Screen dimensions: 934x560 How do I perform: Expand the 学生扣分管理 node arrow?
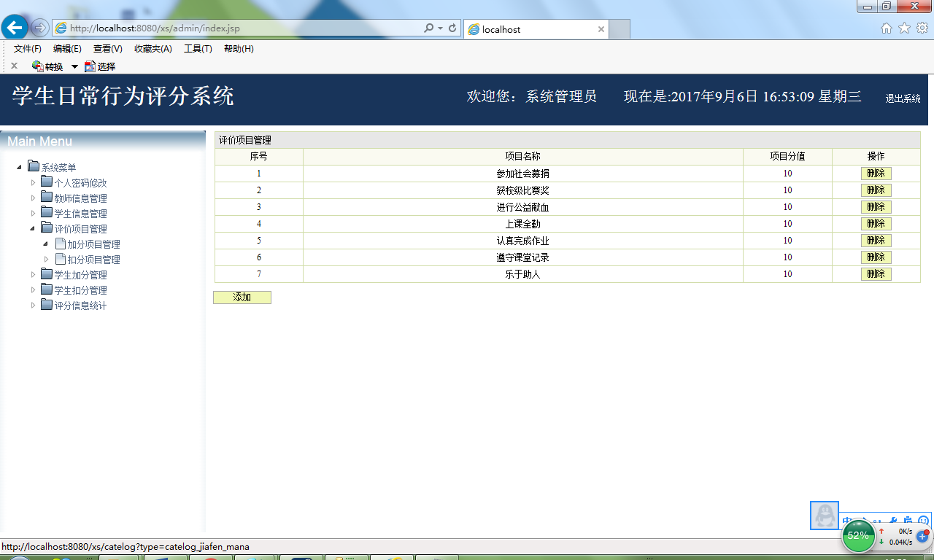click(33, 289)
